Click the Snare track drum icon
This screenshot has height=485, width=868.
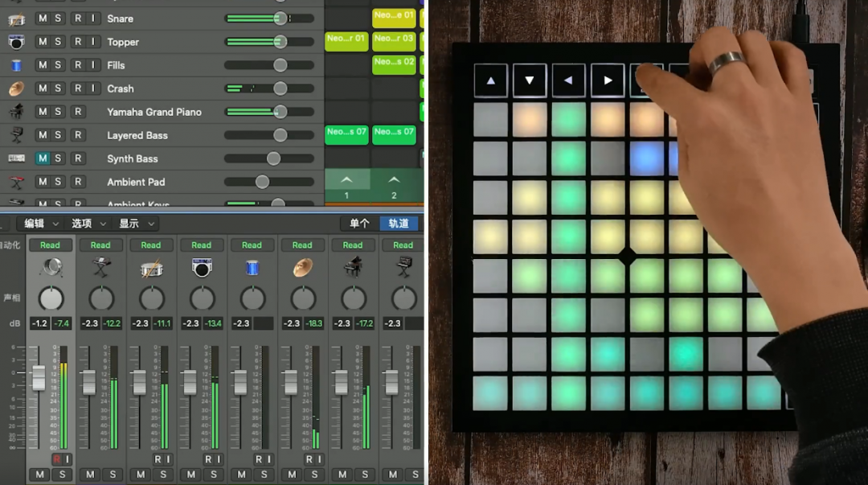[x=16, y=18]
